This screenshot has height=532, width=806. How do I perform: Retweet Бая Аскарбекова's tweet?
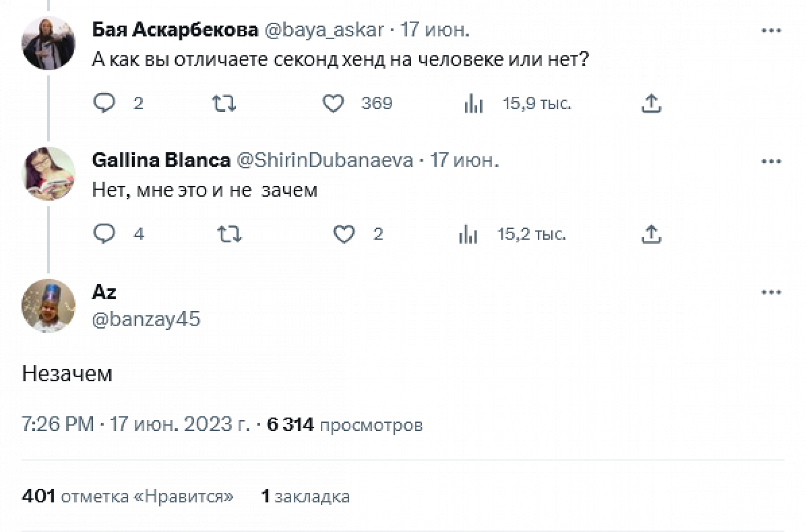click(224, 103)
